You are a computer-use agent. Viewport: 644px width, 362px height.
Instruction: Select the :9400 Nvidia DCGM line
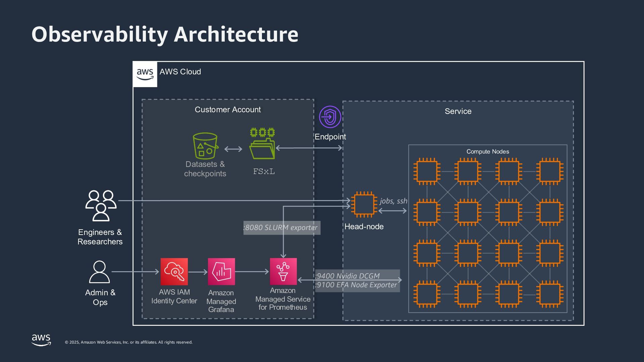point(347,276)
